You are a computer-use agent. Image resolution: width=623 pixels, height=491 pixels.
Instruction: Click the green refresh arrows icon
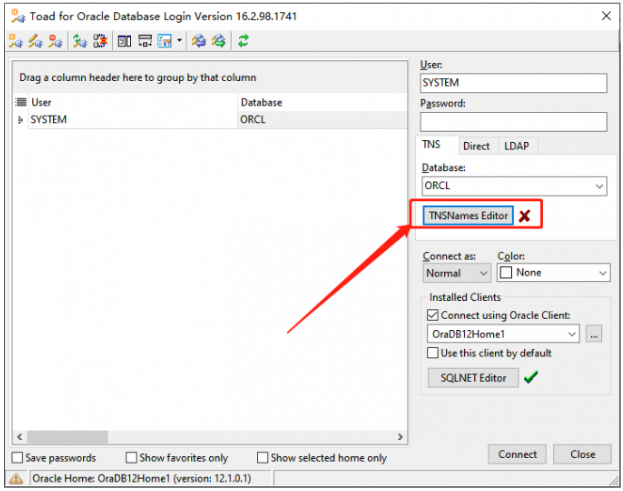243,41
